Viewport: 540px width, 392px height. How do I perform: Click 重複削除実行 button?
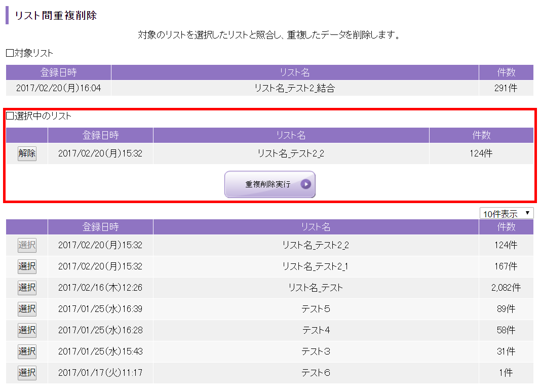[x=269, y=184]
